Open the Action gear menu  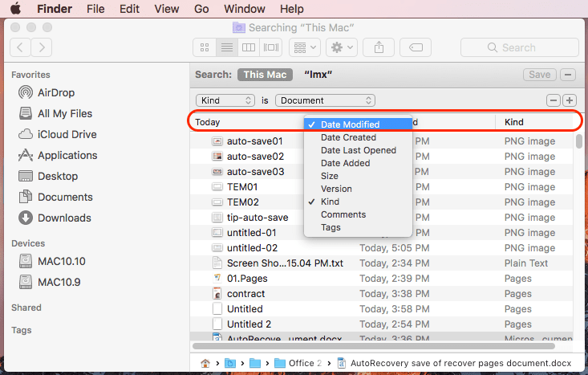[x=342, y=47]
